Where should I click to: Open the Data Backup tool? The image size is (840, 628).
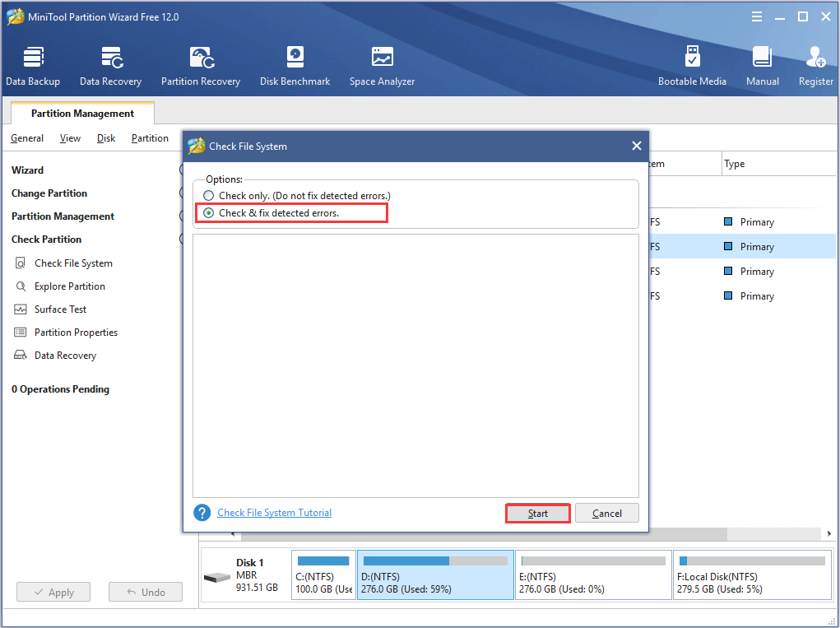click(33, 67)
